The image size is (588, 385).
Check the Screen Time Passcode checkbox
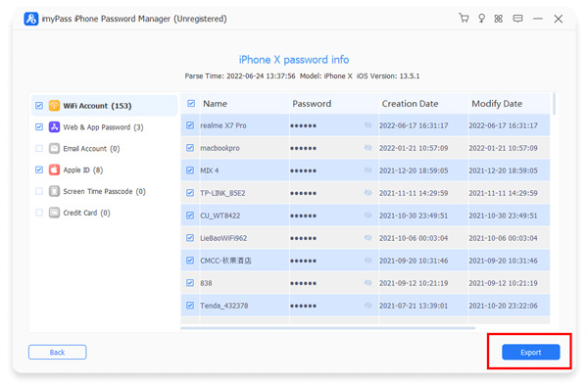39,191
